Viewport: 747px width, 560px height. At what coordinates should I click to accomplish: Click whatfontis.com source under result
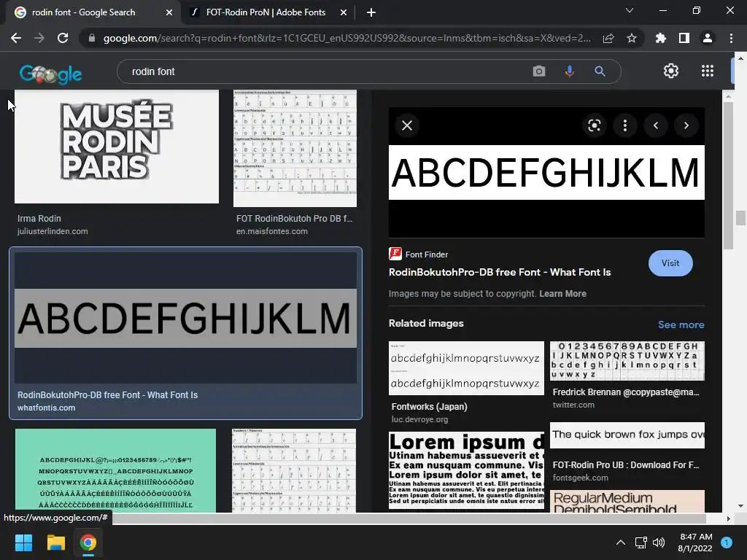point(46,408)
